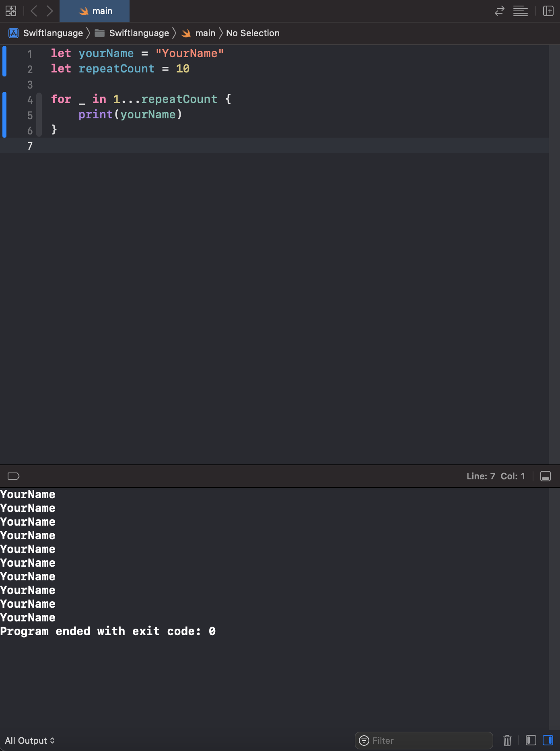Click the first YourName console output line
Image resolution: width=560 pixels, height=751 pixels.
coord(28,494)
